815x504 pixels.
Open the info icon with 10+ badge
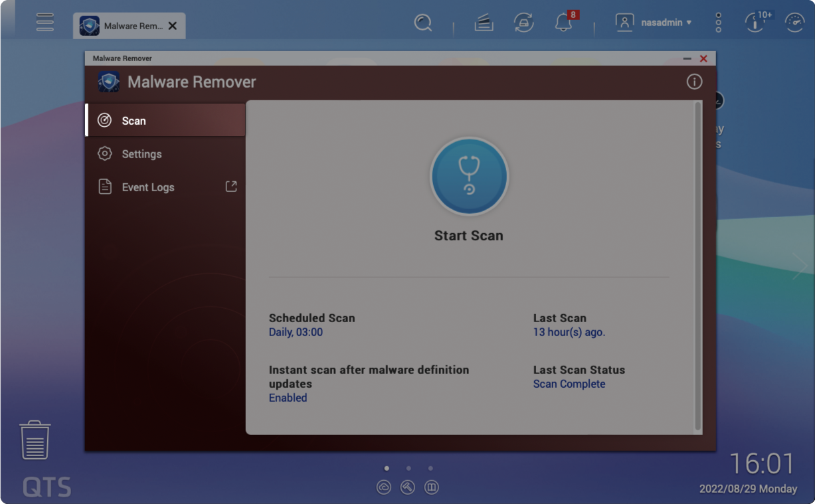pos(757,22)
